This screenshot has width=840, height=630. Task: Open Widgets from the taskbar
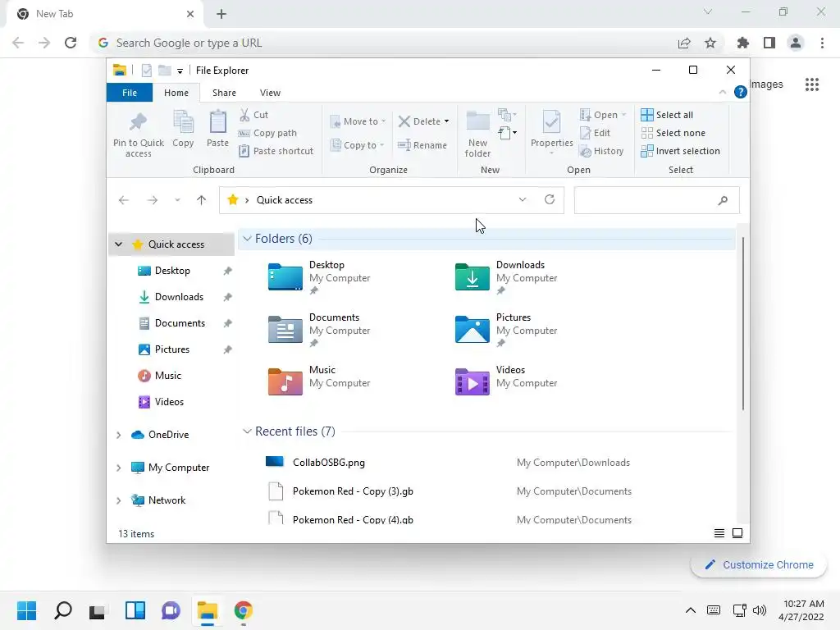(x=135, y=610)
